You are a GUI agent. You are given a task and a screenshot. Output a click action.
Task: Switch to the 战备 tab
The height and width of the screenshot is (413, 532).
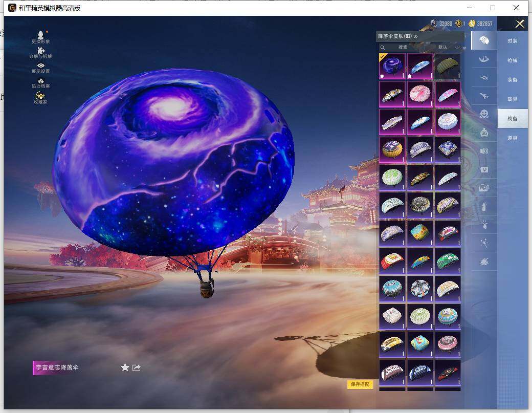513,118
